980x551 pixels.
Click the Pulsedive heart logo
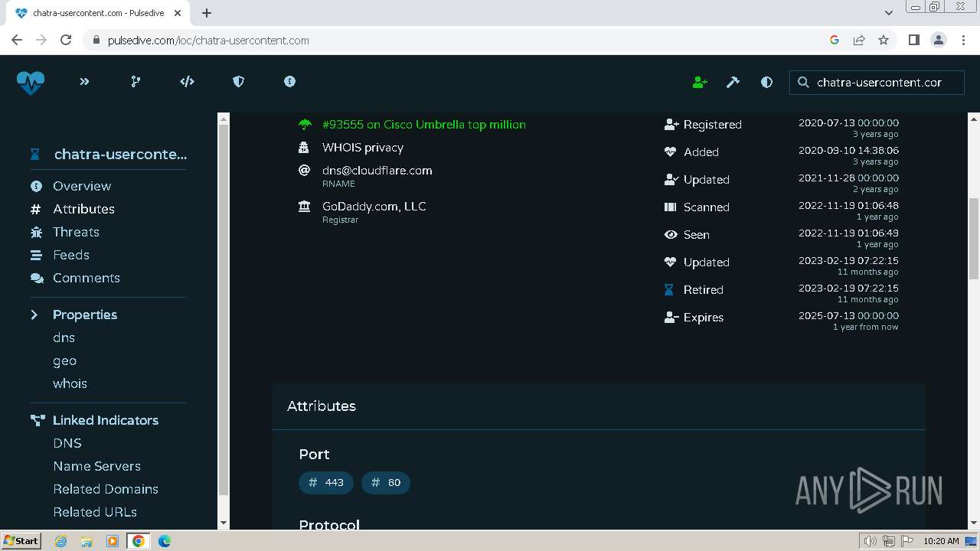31,82
